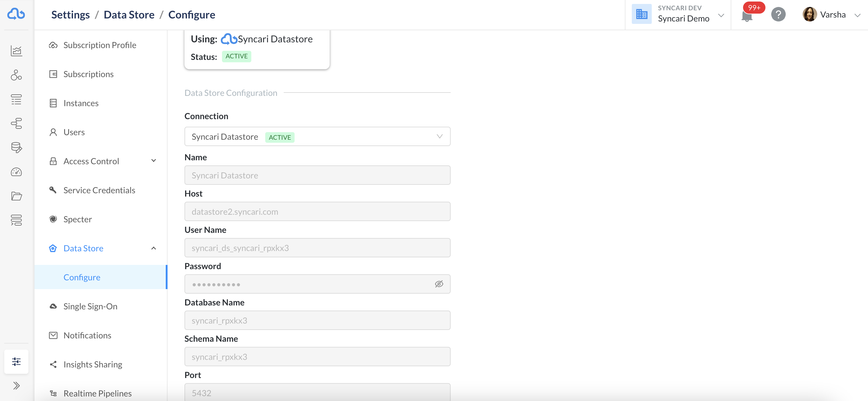
Task: Click the ACTIVE status badge in header card
Action: (237, 56)
